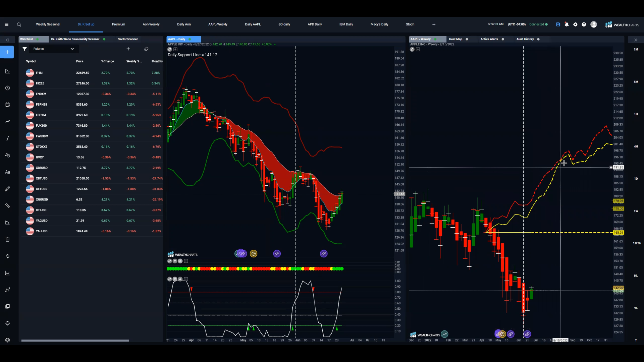Click the trash delete drawings icon
This screenshot has height=362, width=644.
(7, 239)
